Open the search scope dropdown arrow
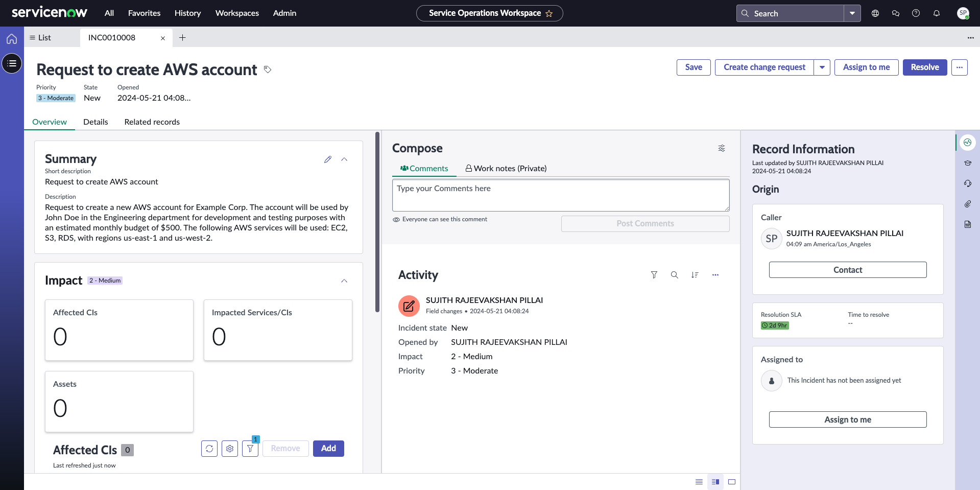980x490 pixels. pos(852,13)
